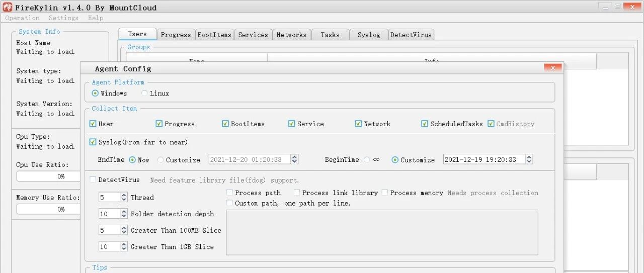The height and width of the screenshot is (273, 644).
Task: Open the Operation menu
Action: (22, 18)
